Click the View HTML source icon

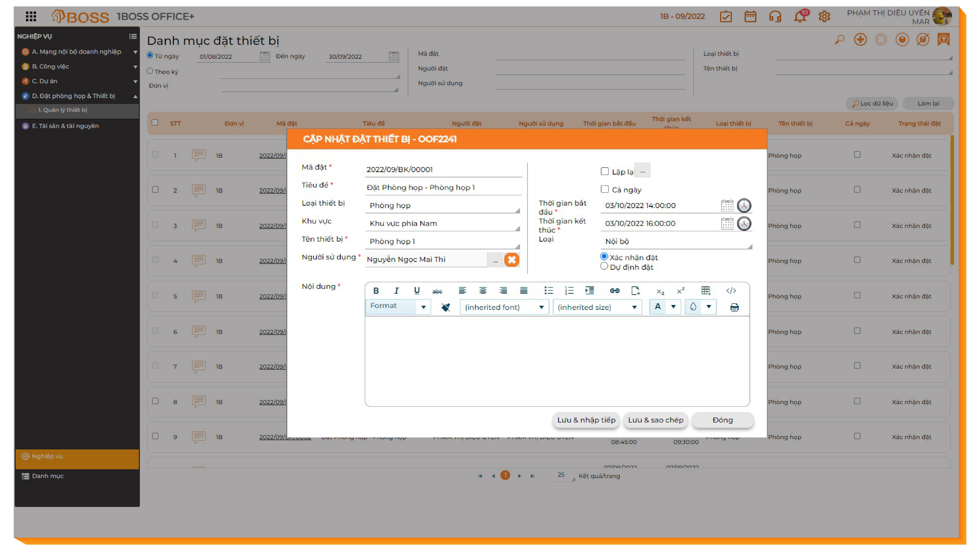(731, 291)
